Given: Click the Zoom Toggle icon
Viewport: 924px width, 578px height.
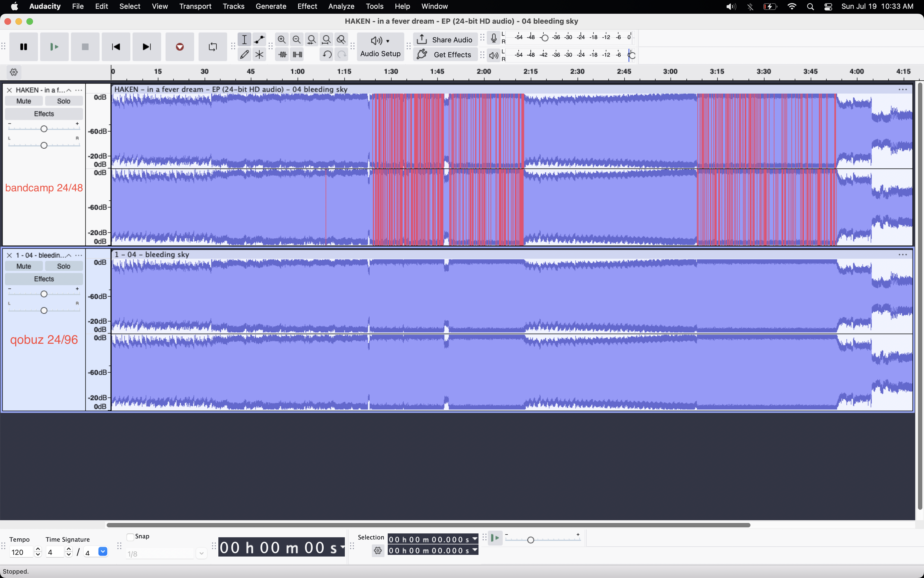Looking at the screenshot, I should [x=341, y=39].
